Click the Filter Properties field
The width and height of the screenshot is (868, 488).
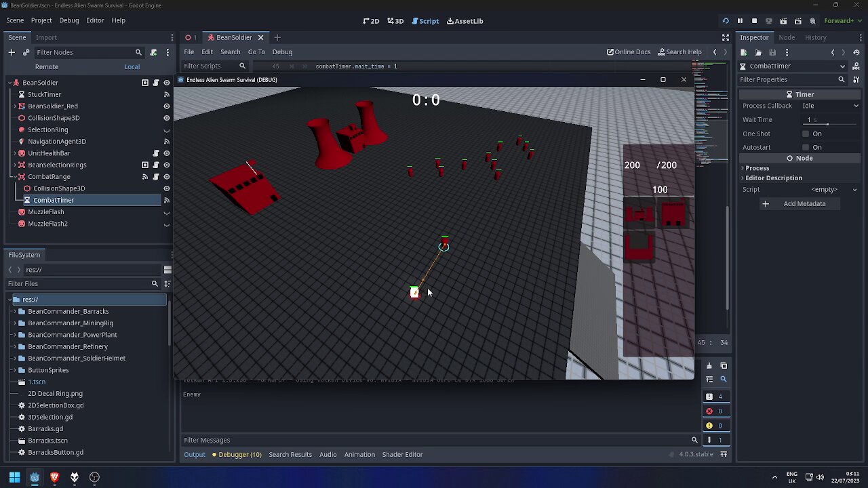pos(792,79)
